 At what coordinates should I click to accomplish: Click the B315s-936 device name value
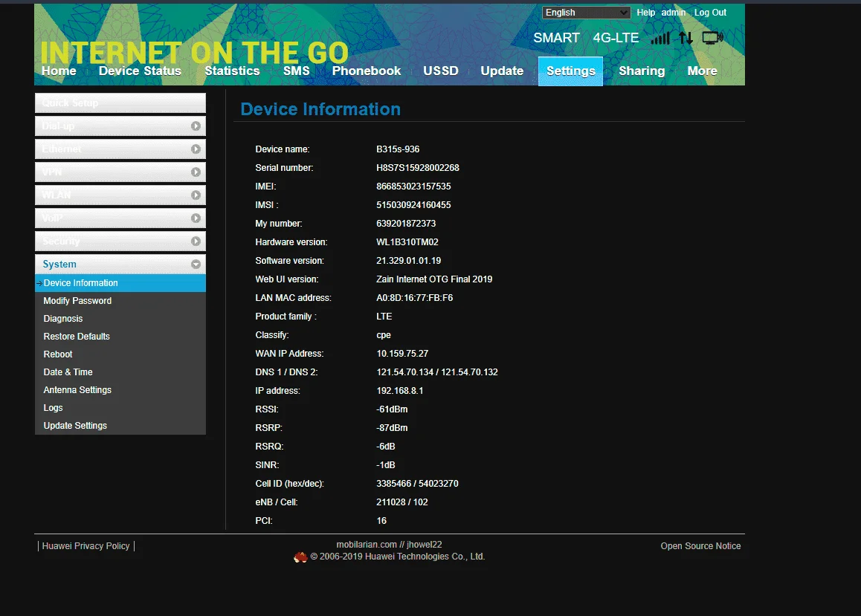point(398,149)
